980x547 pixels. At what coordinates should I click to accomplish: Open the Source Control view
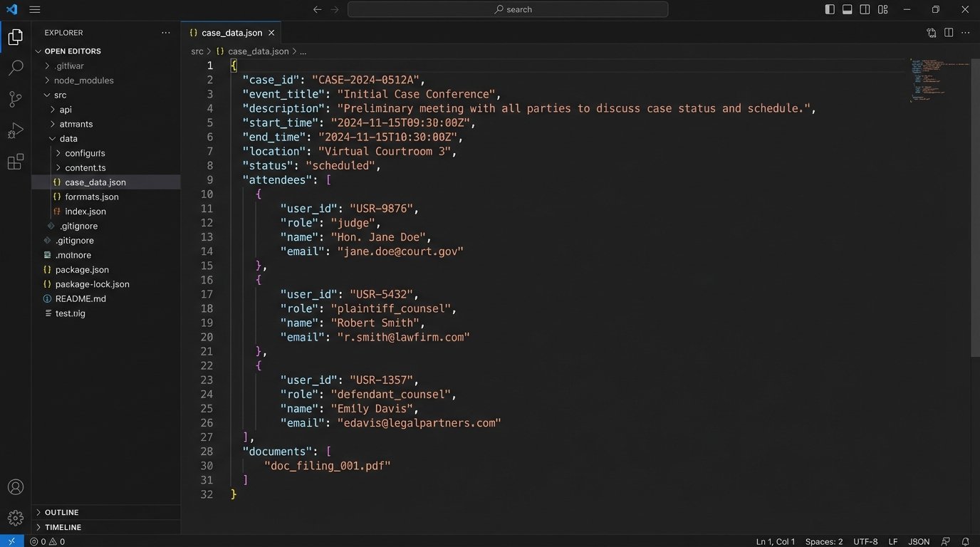click(x=15, y=100)
